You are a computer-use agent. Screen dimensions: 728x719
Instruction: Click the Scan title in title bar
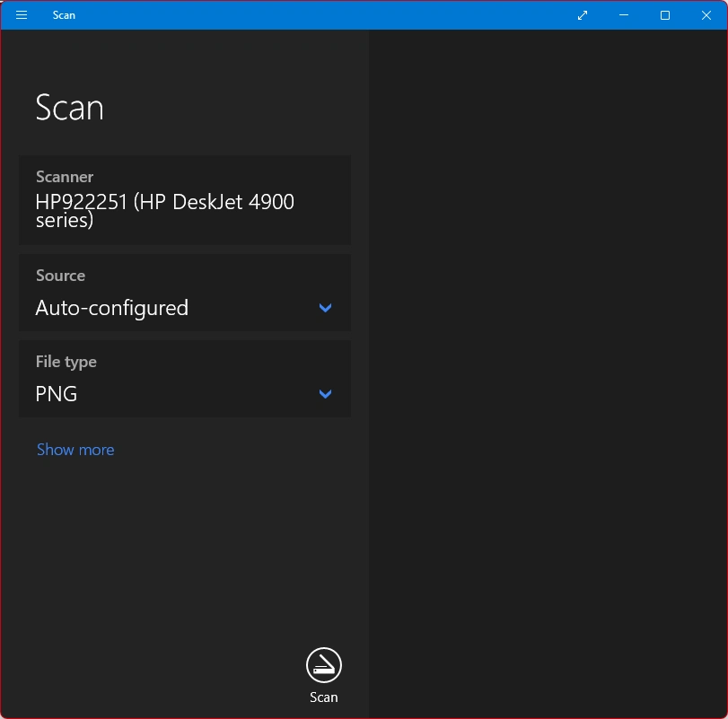[64, 15]
